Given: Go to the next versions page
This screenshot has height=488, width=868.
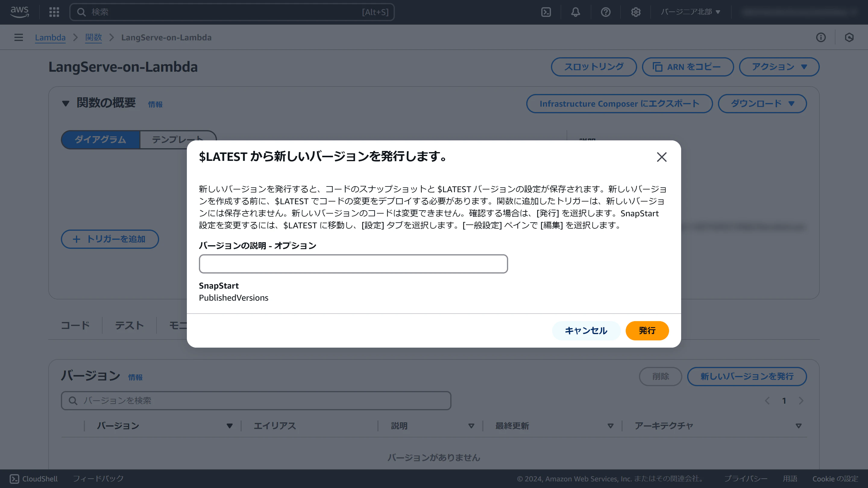Looking at the screenshot, I should (801, 400).
